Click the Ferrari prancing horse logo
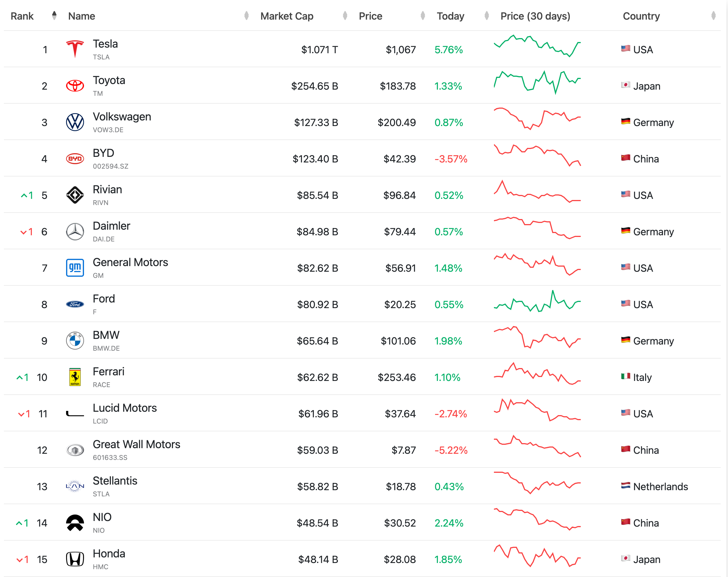 [x=75, y=377]
